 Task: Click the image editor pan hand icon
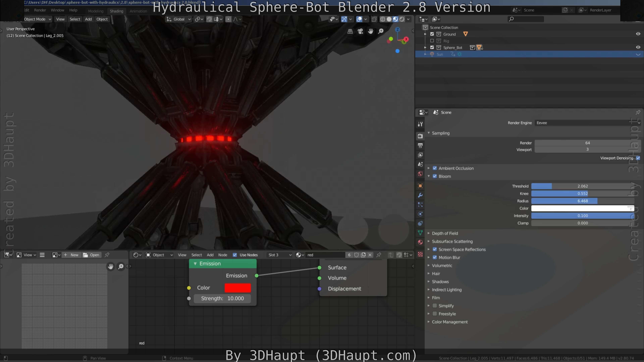pos(111,267)
